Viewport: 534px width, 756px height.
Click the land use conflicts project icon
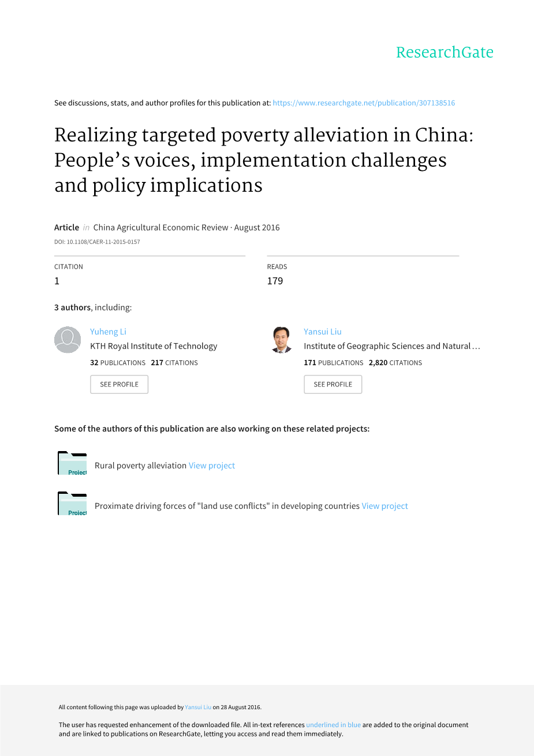tap(72, 504)
